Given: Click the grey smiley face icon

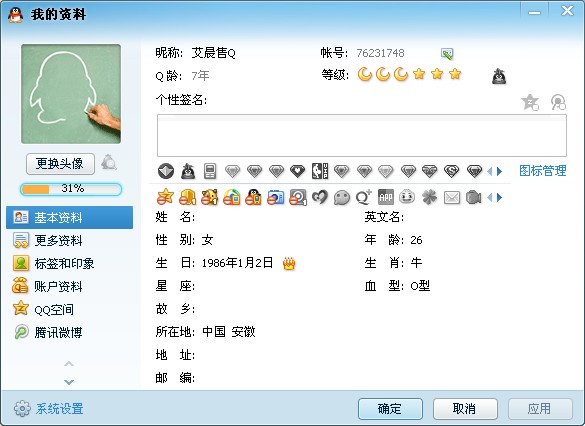Looking at the screenshot, I should 407,197.
